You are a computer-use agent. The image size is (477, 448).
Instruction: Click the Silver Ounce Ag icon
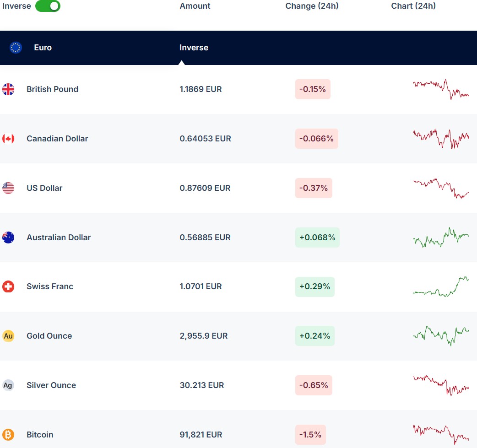pos(8,385)
